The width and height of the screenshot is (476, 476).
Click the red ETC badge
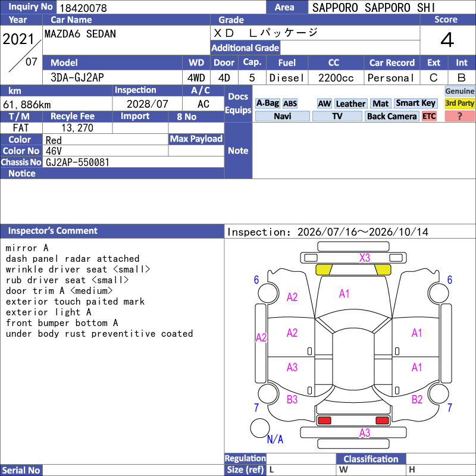coord(429,116)
